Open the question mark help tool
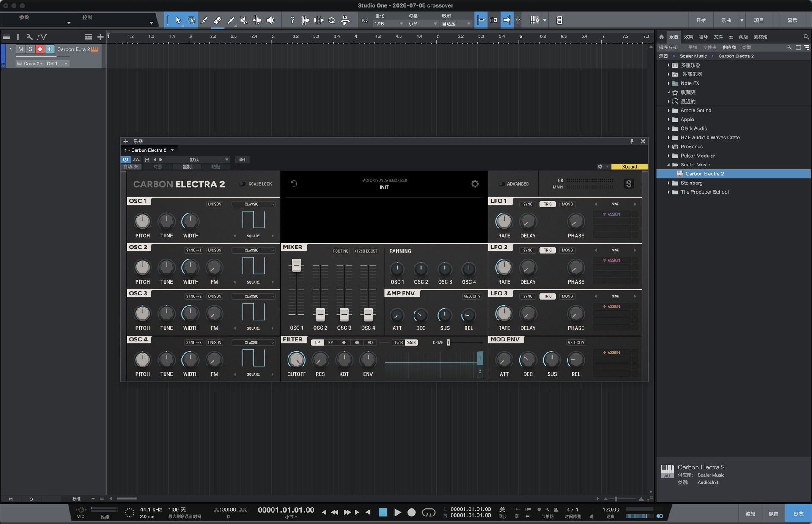 [292, 20]
